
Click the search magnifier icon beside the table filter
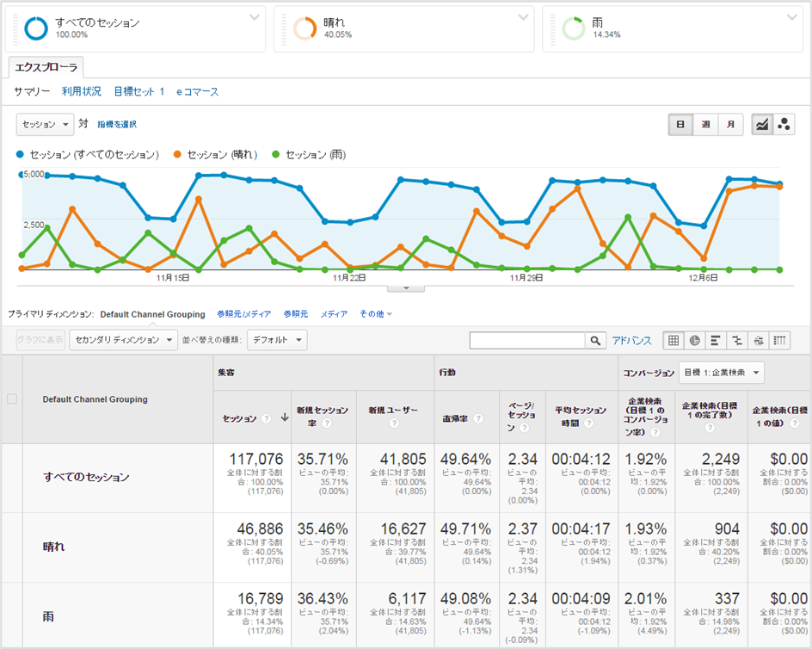click(x=595, y=341)
